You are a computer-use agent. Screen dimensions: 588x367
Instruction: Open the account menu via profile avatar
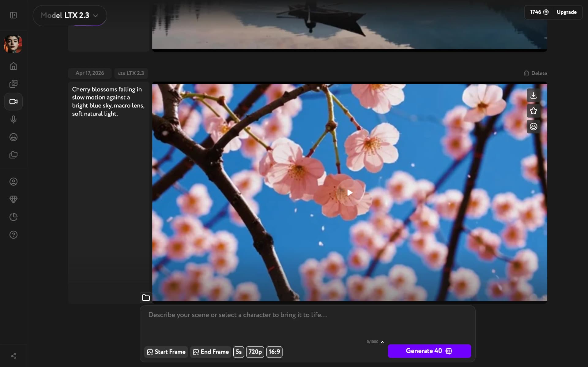(13, 44)
